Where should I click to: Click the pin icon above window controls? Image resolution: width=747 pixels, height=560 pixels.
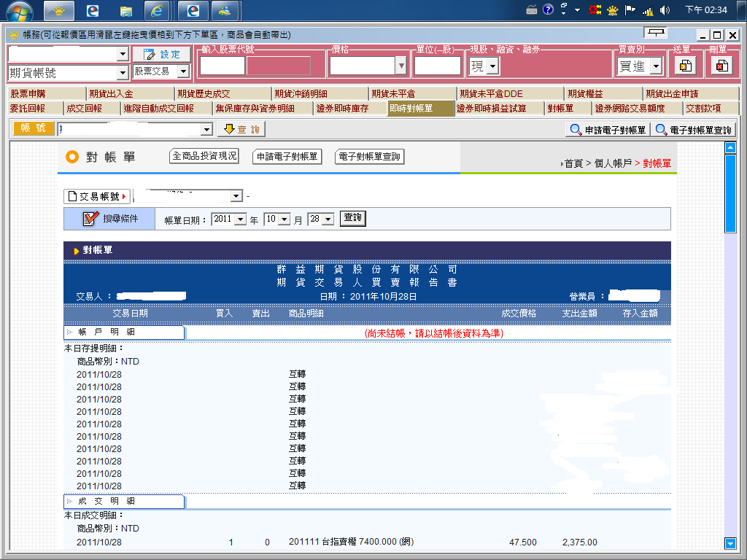656,32
